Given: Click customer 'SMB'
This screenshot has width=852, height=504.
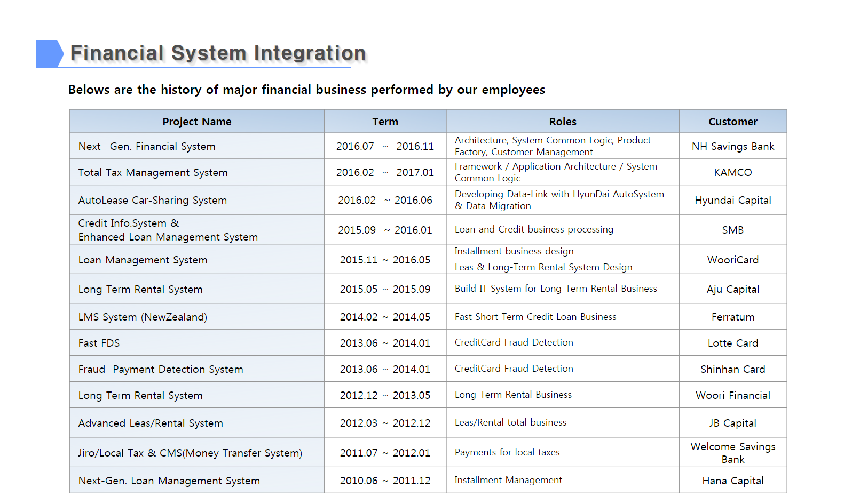Looking at the screenshot, I should point(733,230).
